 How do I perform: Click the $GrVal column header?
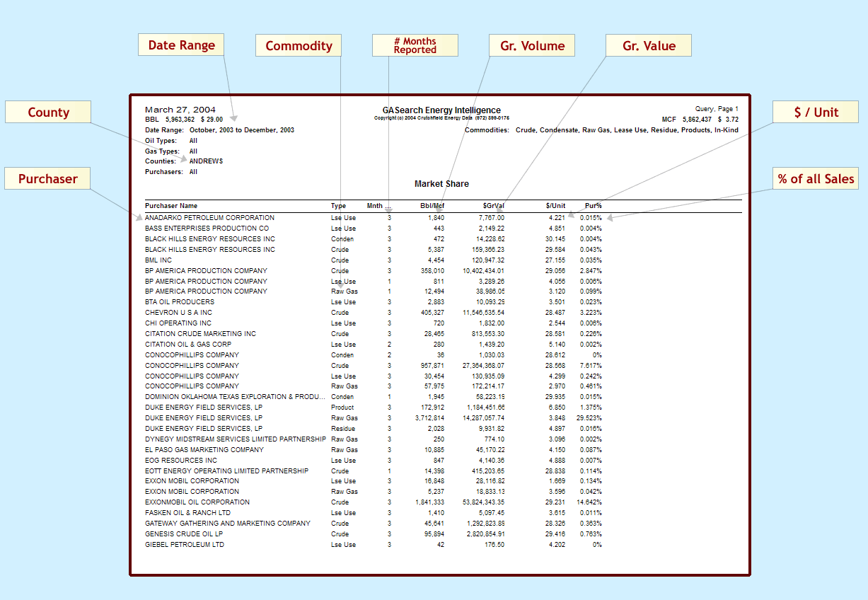(x=493, y=206)
